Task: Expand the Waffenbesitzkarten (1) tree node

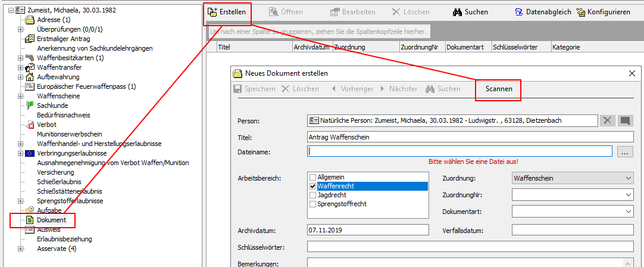Action: pyautogui.click(x=21, y=58)
